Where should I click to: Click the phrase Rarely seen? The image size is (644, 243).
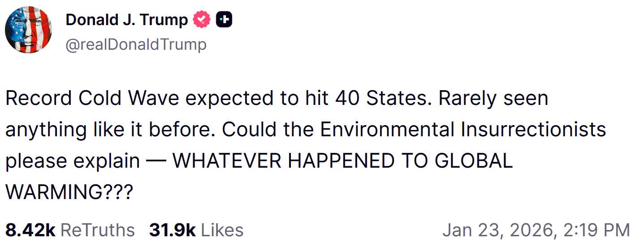(x=493, y=98)
